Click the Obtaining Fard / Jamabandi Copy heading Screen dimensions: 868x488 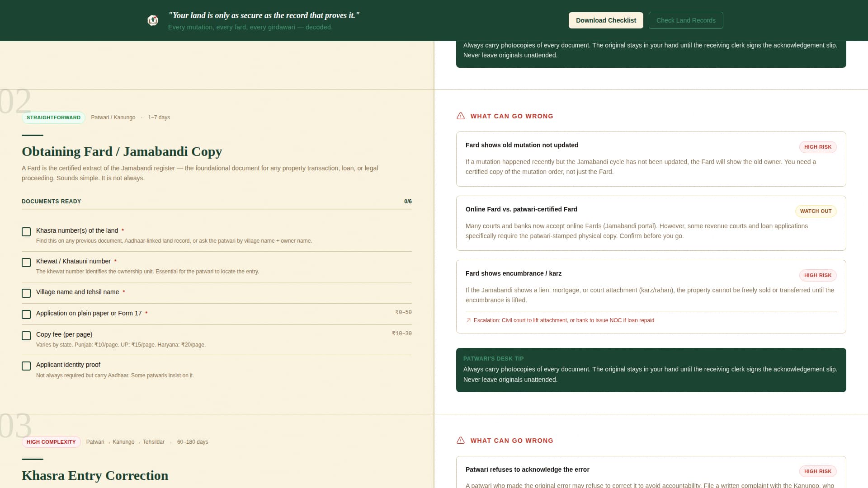coord(122,151)
